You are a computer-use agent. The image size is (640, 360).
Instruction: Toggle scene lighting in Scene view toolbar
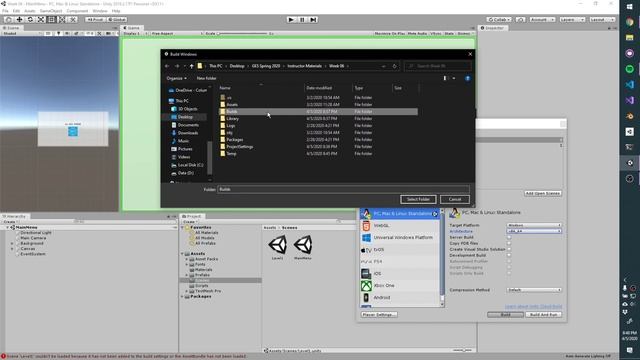point(58,33)
